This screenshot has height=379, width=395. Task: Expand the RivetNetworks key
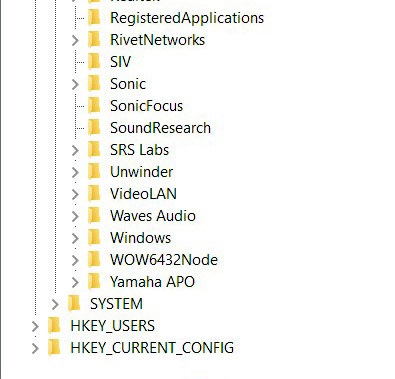pos(75,40)
